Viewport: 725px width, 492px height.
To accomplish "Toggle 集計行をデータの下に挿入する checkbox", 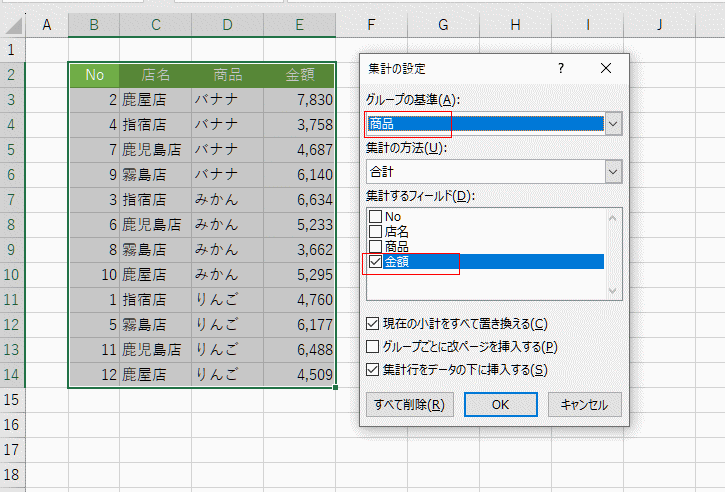I will [372, 369].
